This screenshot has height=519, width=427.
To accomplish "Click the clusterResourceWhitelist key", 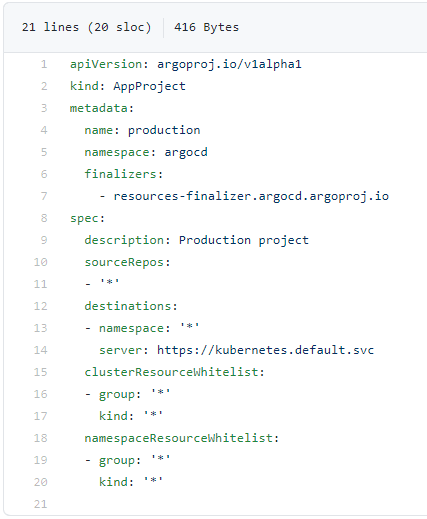I will tap(171, 372).
